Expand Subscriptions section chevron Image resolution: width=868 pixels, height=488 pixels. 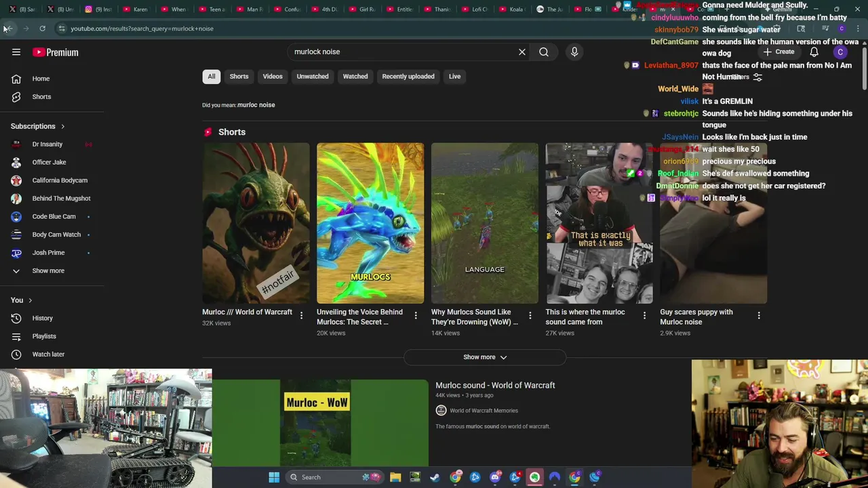tap(62, 127)
